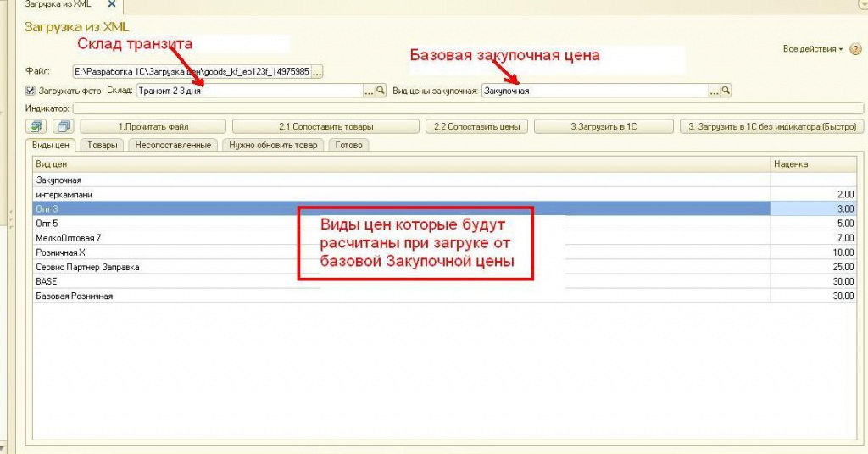Select the Опт 3 row
The height and width of the screenshot is (454, 868).
point(444,209)
